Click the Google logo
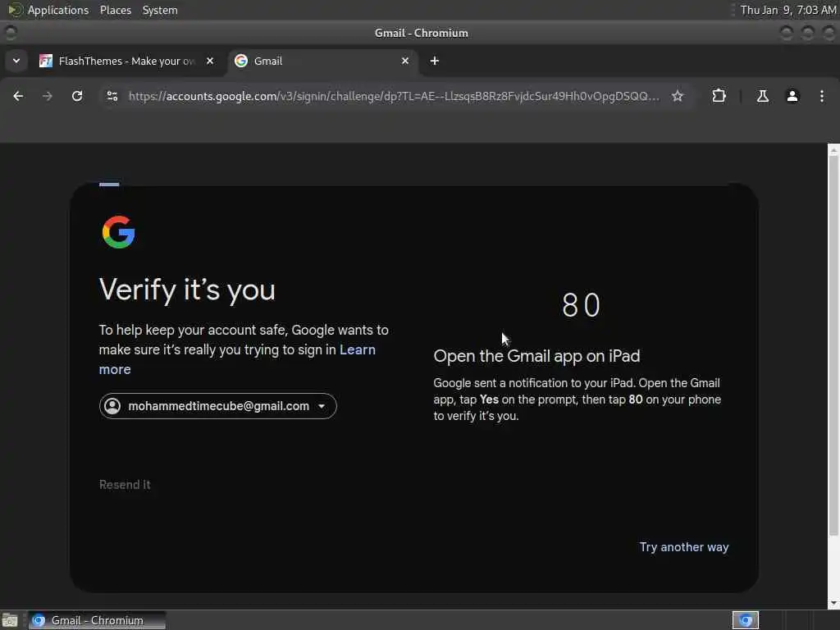 118,232
